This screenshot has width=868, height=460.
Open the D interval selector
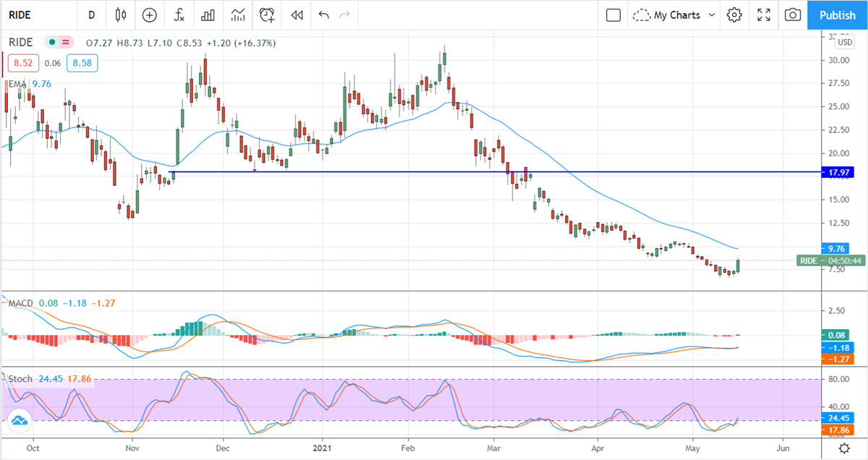tap(91, 14)
